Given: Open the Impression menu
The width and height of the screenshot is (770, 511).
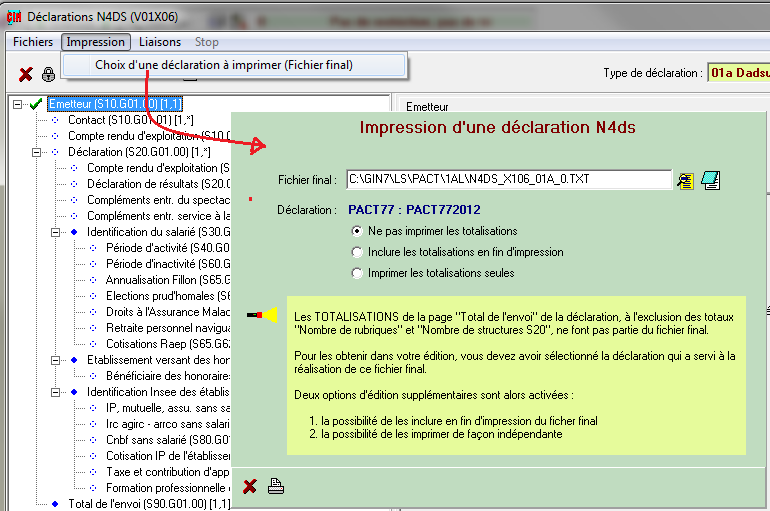Looking at the screenshot, I should point(96,42).
